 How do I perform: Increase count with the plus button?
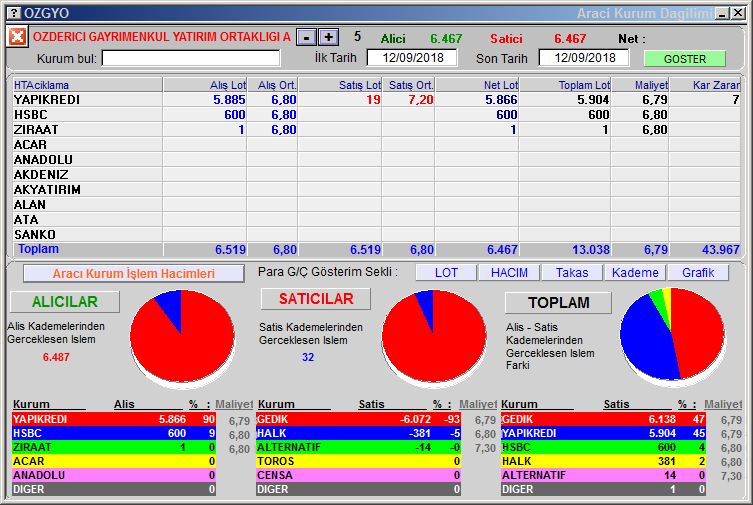(328, 37)
